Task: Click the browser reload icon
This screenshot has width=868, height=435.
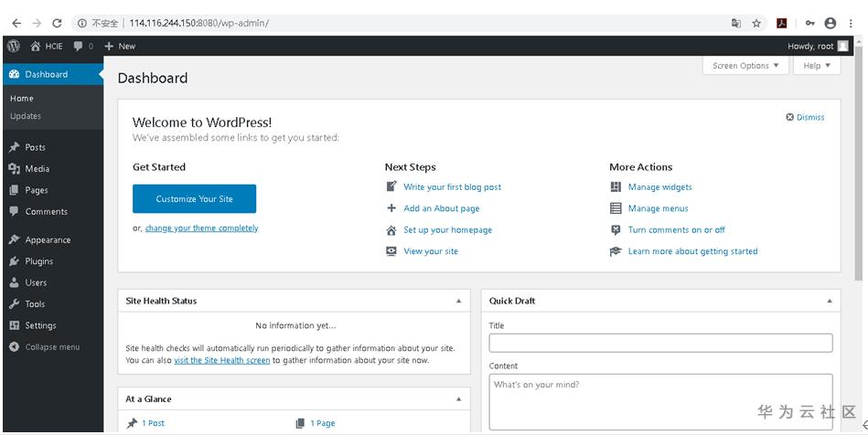Action: pos(58,23)
